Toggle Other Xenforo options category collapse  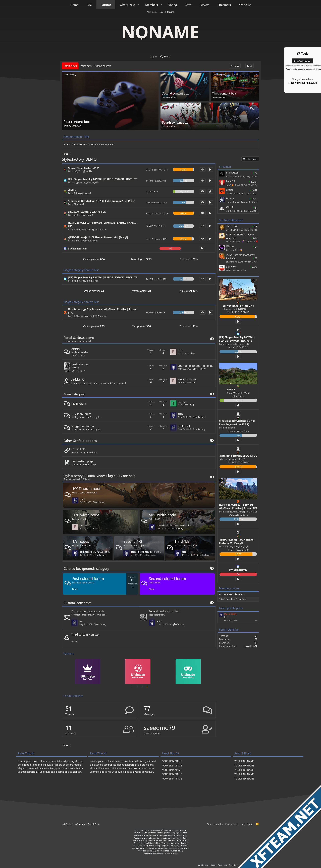(x=212, y=440)
